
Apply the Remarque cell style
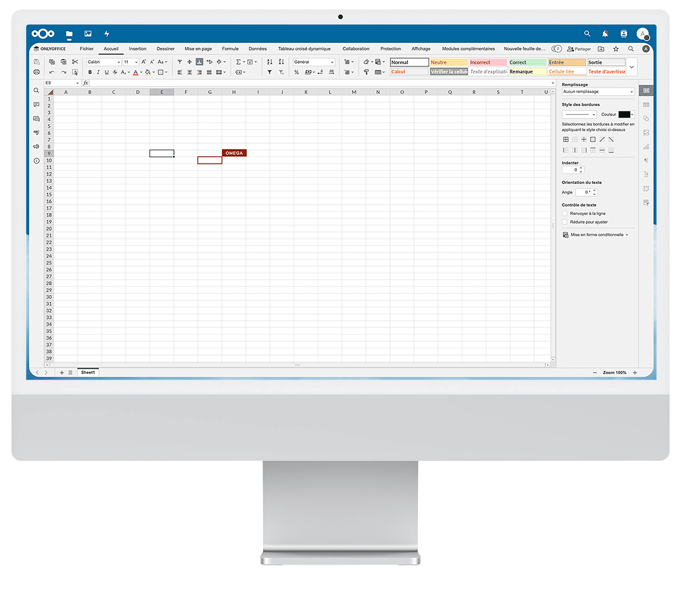pos(527,71)
